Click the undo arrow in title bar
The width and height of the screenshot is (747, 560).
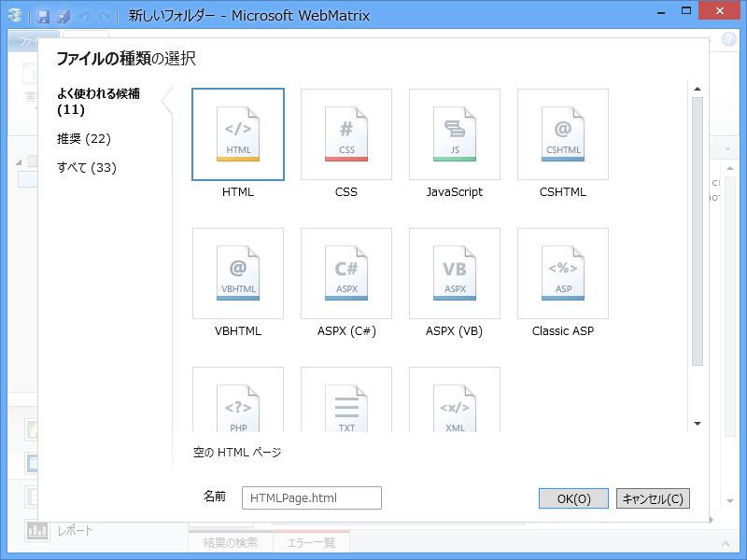coord(84,17)
